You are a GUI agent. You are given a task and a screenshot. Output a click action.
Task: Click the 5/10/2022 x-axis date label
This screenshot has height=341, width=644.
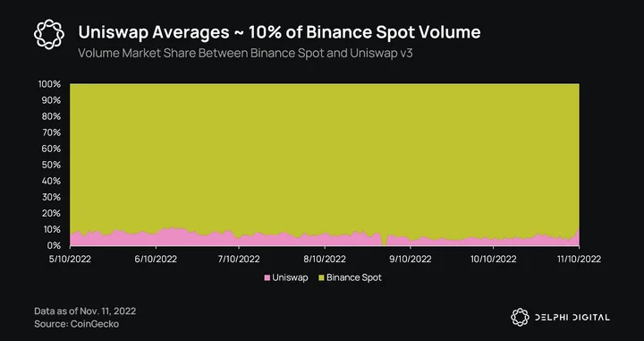[x=71, y=259]
